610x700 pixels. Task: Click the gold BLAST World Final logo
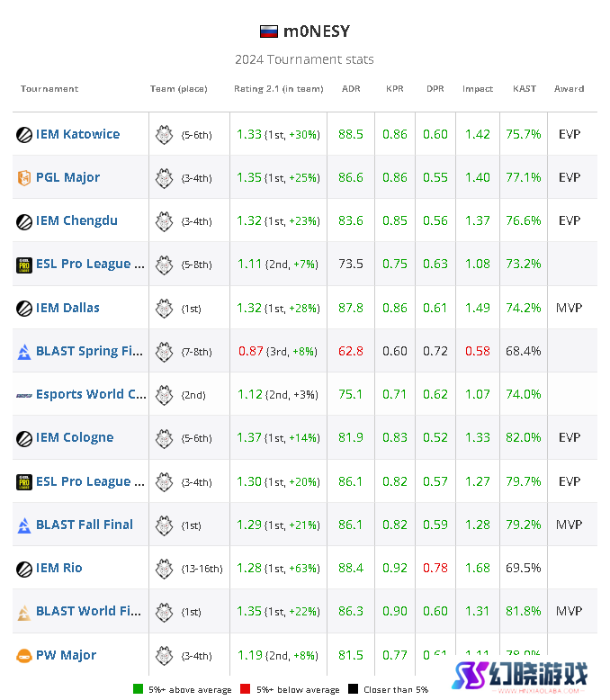(24, 612)
